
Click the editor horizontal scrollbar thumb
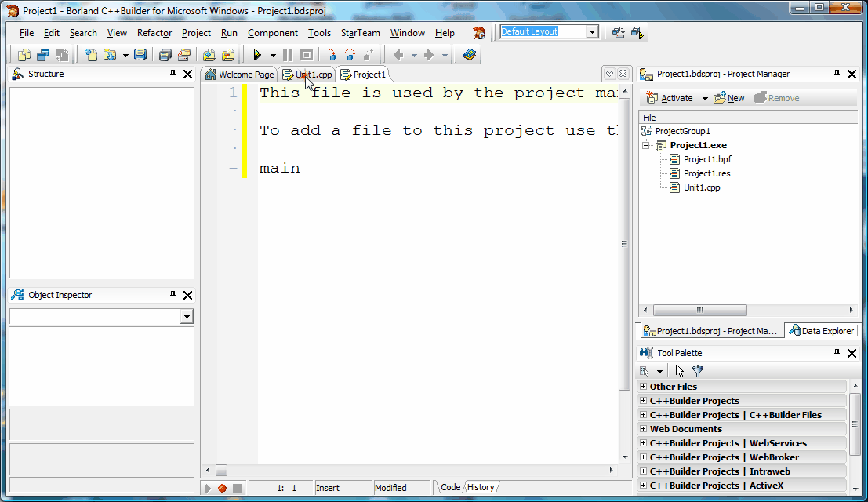point(221,471)
